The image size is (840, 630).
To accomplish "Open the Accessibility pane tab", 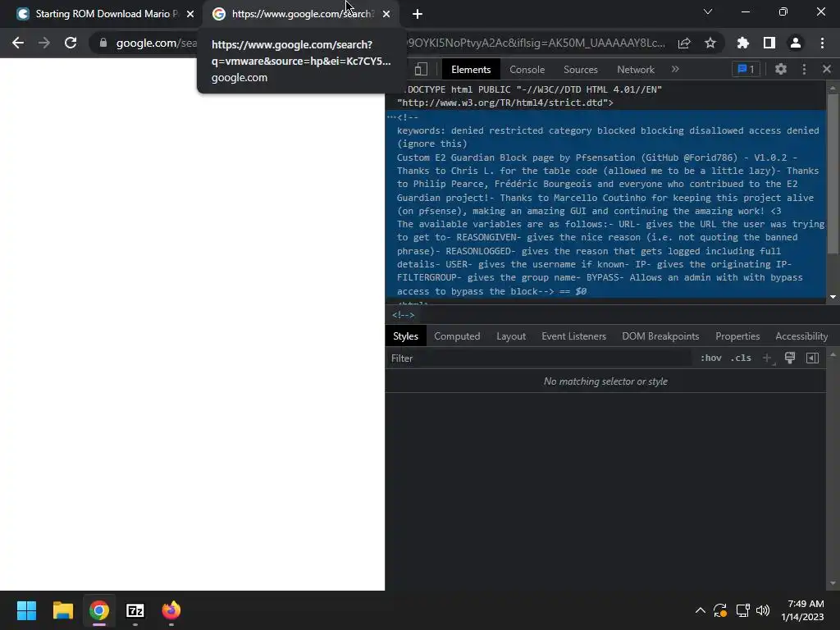I will [801, 336].
